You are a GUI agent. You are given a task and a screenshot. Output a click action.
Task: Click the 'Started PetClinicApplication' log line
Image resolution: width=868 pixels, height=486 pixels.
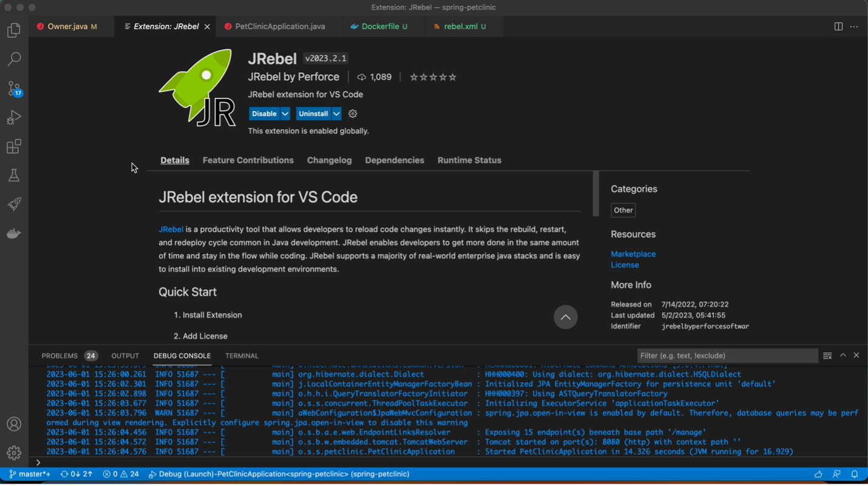(x=419, y=451)
